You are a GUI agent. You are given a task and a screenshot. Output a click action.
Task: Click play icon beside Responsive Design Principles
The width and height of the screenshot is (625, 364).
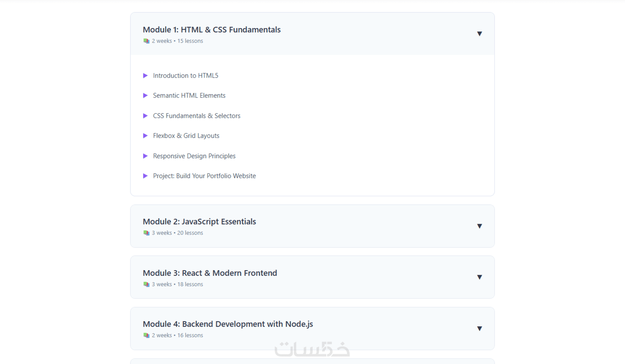pos(145,156)
